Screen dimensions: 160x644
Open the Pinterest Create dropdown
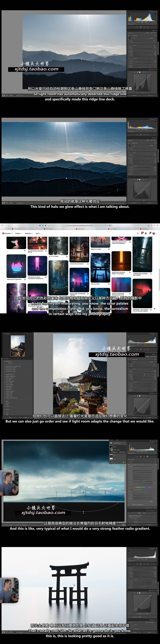[x=18, y=233]
